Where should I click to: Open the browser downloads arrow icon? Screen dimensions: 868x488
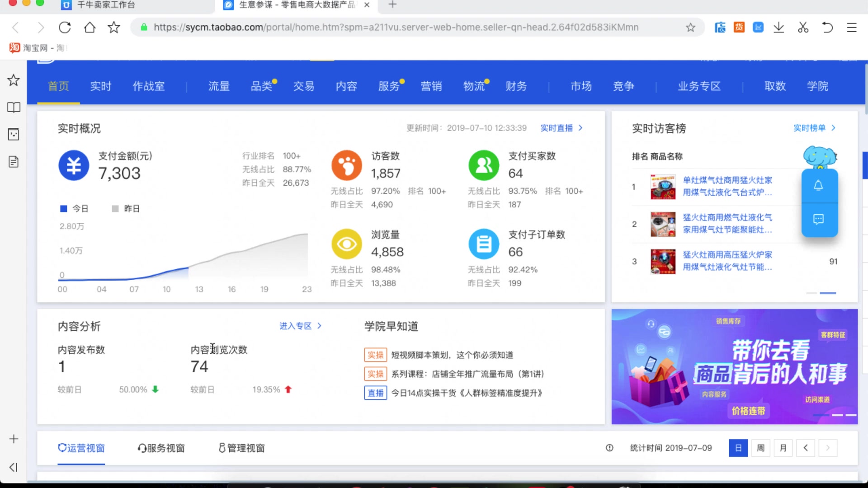[x=778, y=28]
